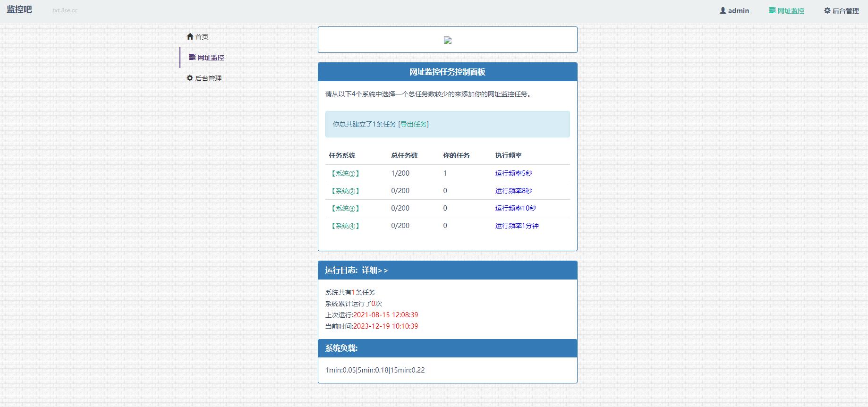Click the top bar 后台管理 gear icon
The height and width of the screenshot is (407, 868).
point(827,10)
